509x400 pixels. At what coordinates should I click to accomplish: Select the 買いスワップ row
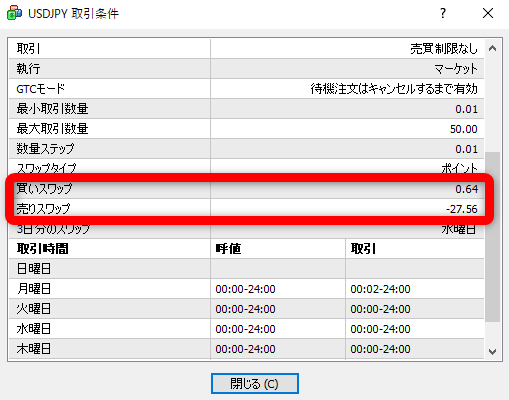(x=247, y=189)
